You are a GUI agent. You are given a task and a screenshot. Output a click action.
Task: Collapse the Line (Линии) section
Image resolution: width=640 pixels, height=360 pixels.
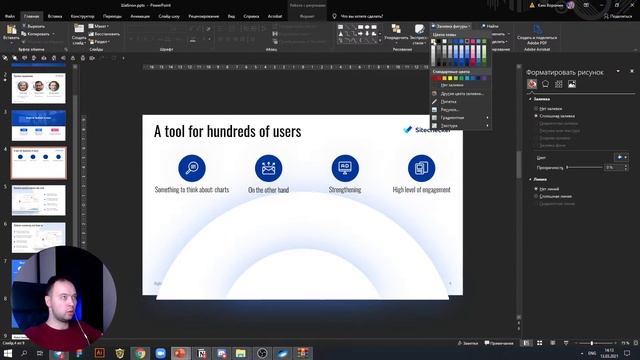pos(530,180)
